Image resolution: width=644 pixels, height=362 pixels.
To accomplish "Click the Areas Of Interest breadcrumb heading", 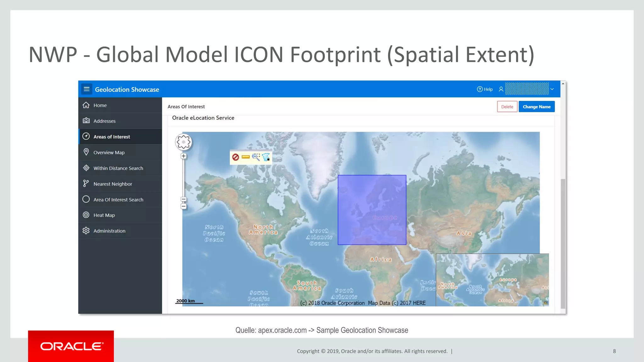I will pyautogui.click(x=186, y=107).
